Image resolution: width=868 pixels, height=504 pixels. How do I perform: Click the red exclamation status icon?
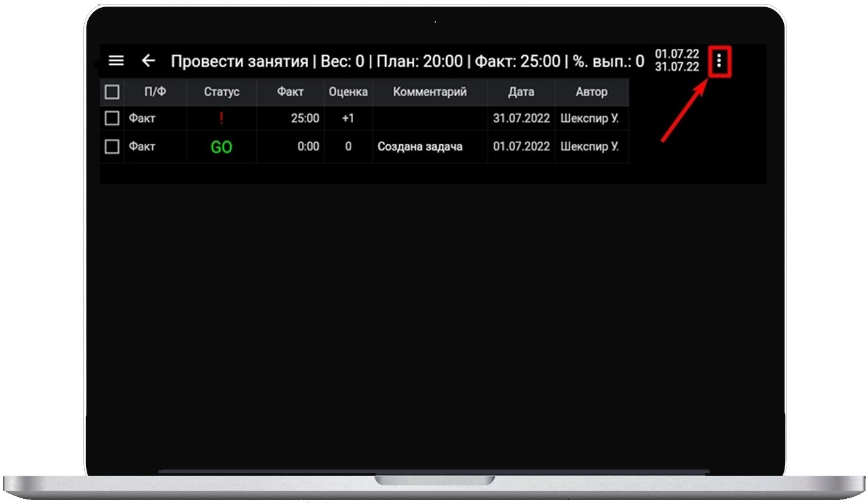point(221,118)
